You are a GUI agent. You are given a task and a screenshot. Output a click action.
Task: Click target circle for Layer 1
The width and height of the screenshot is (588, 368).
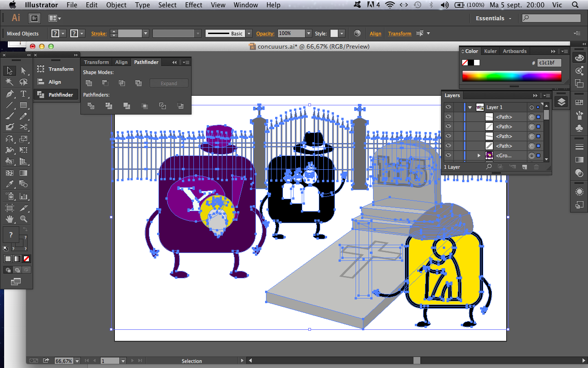[531, 107]
